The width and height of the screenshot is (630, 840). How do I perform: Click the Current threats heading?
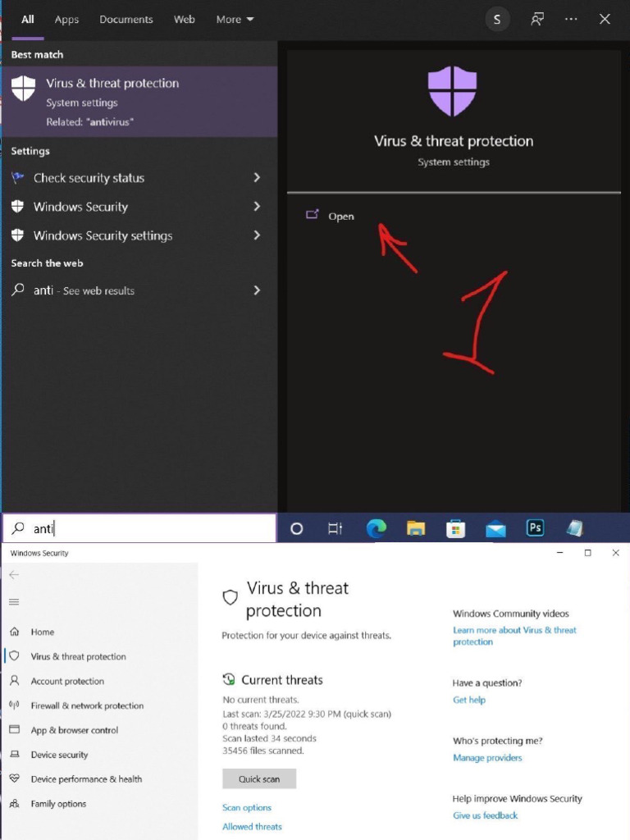pos(282,680)
